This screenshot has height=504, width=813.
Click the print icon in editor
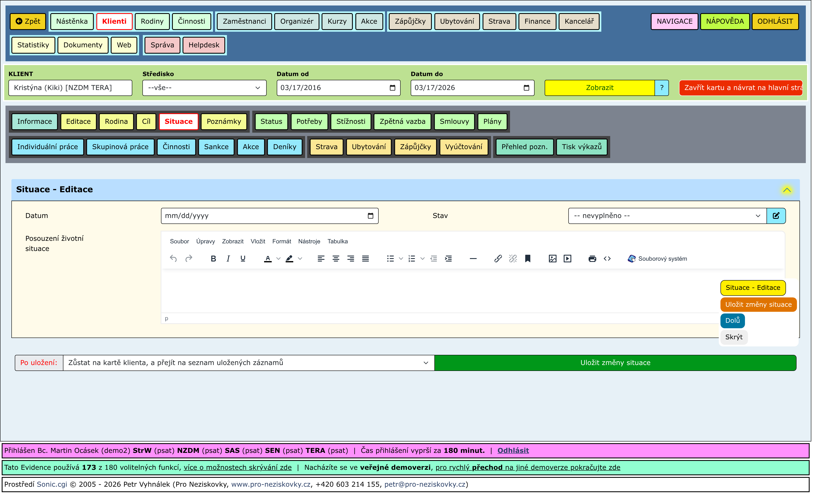[x=592, y=259]
